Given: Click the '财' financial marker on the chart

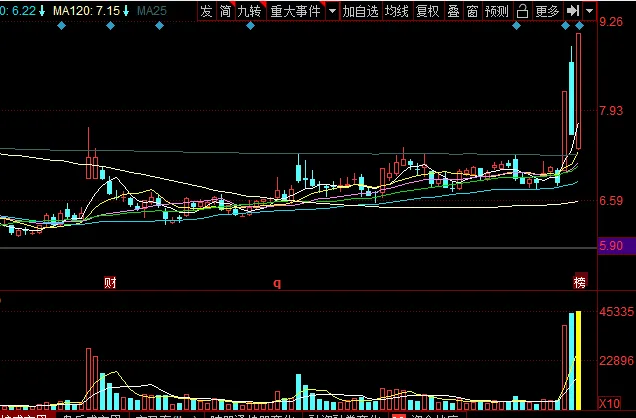Looking at the screenshot, I should coord(110,282).
